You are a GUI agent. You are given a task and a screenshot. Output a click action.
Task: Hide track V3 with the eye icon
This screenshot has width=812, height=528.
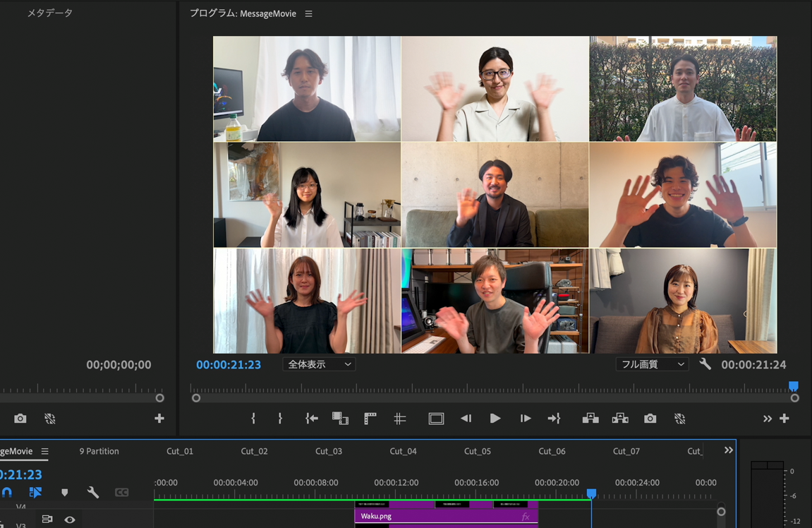[70, 520]
